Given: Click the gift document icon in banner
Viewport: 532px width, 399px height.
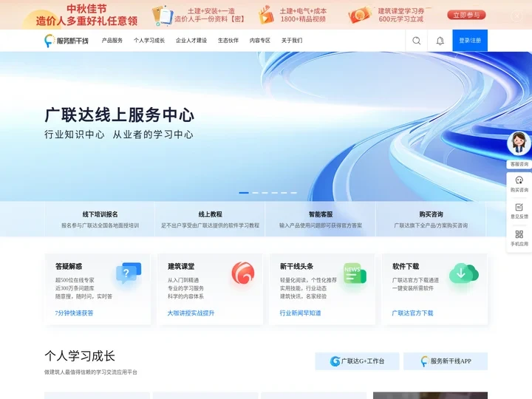Looking at the screenshot, I should click(x=163, y=16).
